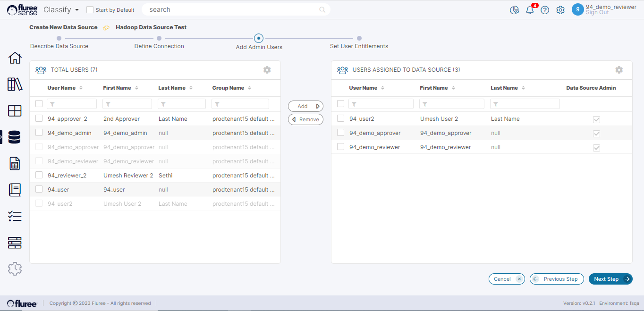Go to Describe Data Source step
Image resolution: width=644 pixels, height=311 pixels.
(x=59, y=39)
